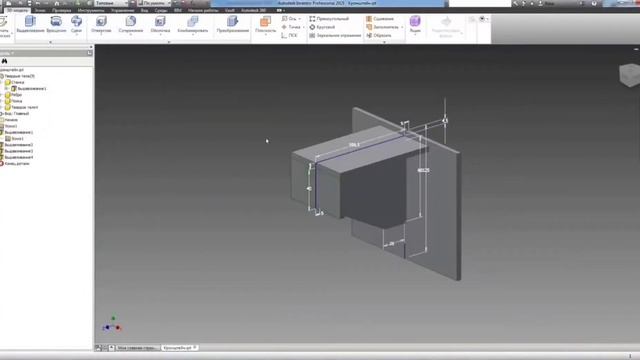This screenshot has height=360, width=640.
Task: Select the Прямоугольный pattern tool
Action: pos(329,19)
